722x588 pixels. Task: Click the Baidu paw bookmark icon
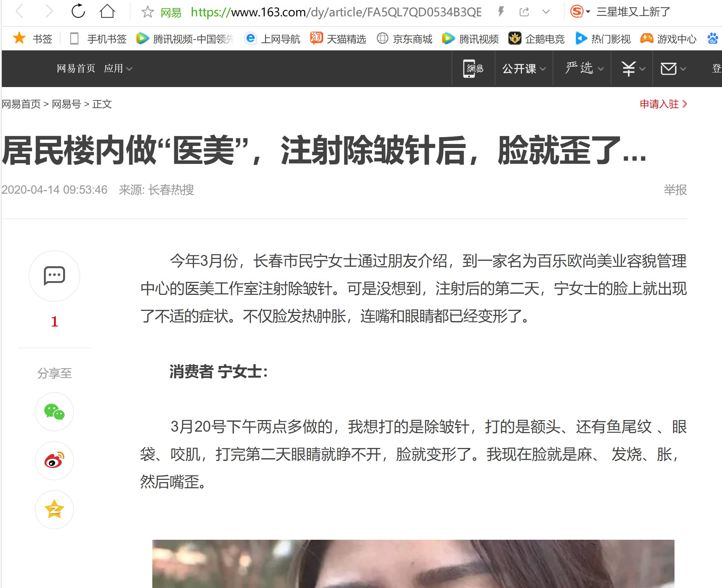[x=713, y=38]
